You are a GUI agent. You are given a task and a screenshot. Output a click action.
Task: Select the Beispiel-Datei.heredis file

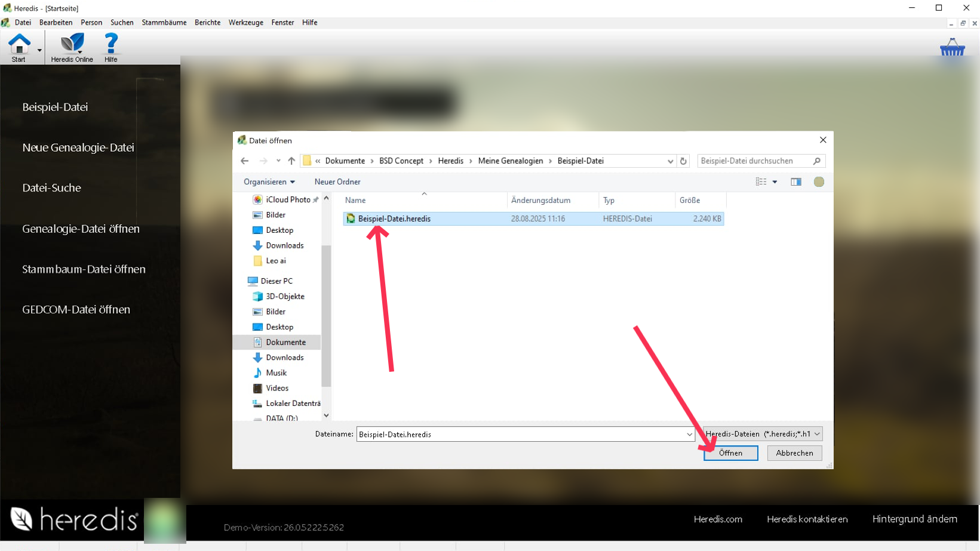[x=394, y=219]
